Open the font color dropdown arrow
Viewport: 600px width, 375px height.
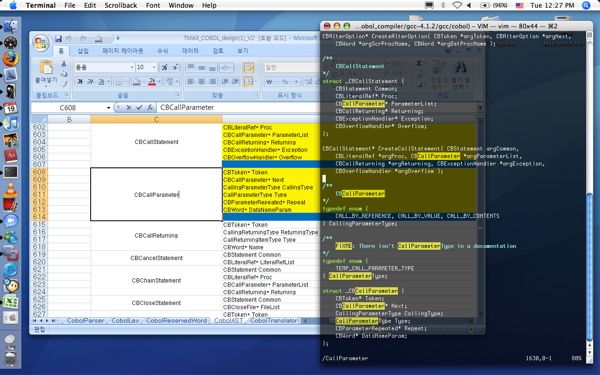(x=159, y=82)
